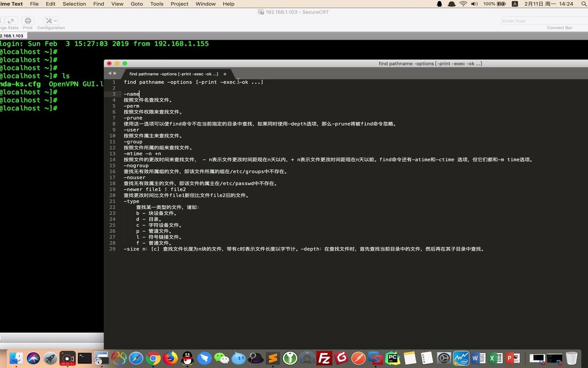Screen dimensions: 588x368
Task: Stop the screen recording in the Dock
Action: [67, 358]
